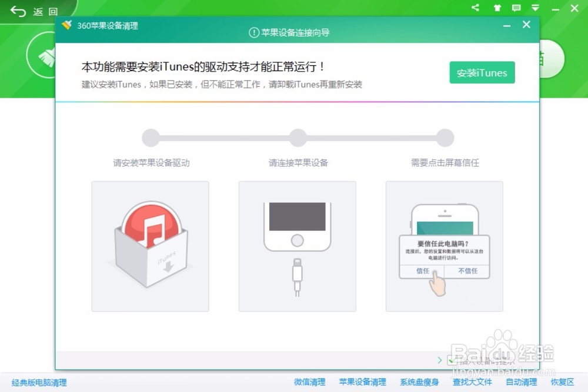
Task: Click the iPhone lightning cable connection icon
Action: pyautogui.click(x=297, y=246)
